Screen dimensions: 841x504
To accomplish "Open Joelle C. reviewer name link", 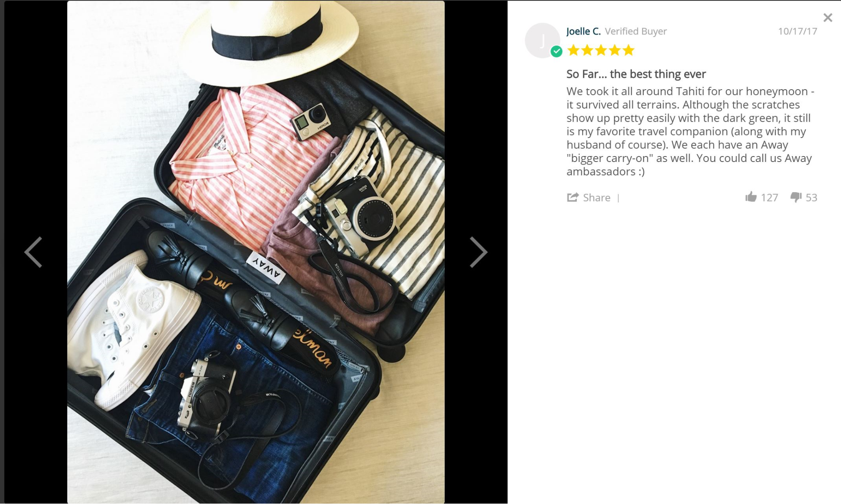I will [x=584, y=31].
